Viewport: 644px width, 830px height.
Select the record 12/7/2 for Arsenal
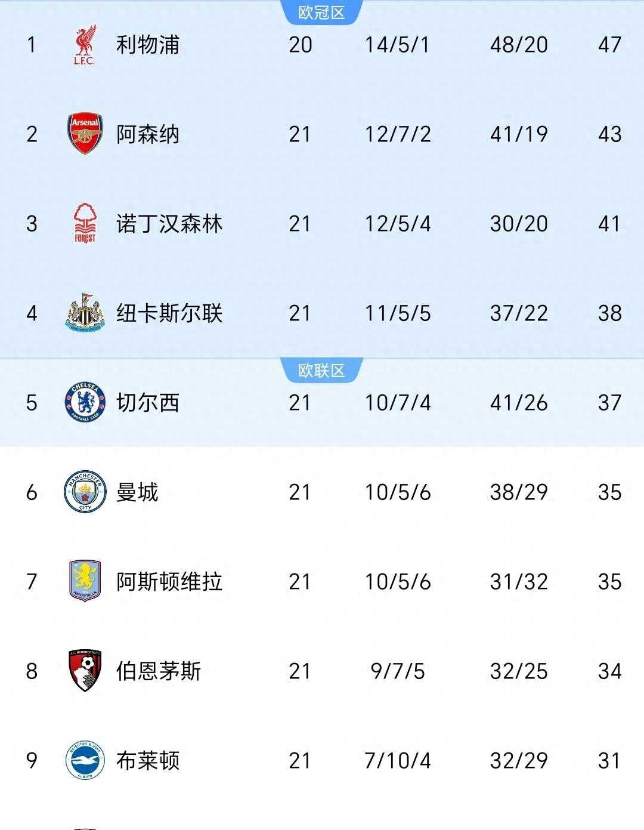coord(397,134)
